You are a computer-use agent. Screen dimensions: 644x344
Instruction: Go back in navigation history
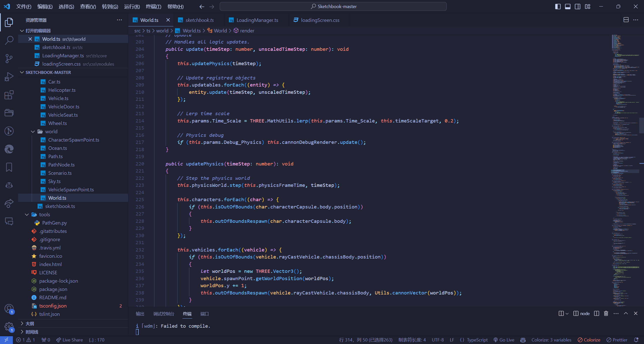point(202,7)
